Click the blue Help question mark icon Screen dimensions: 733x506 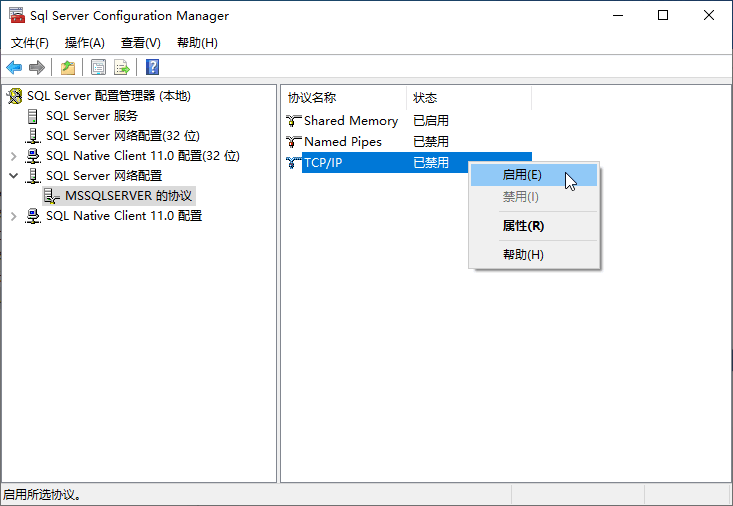click(152, 67)
